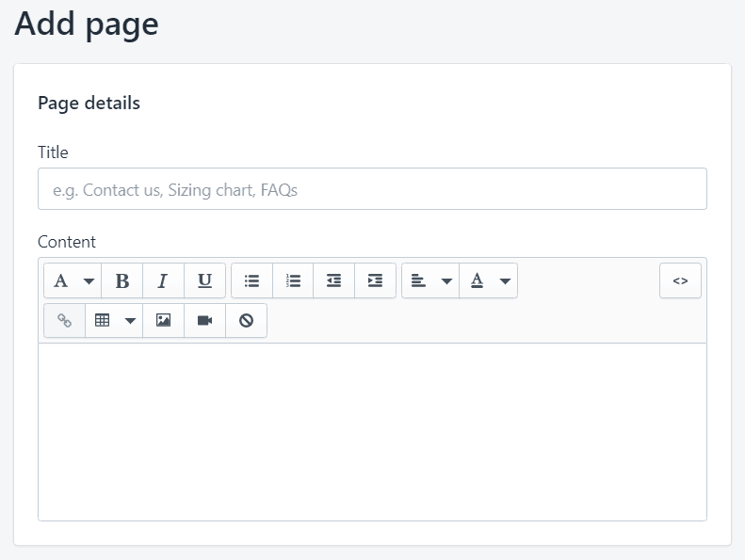The height and width of the screenshot is (560, 745).
Task: Open the text color dropdown arrow
Action: click(505, 281)
